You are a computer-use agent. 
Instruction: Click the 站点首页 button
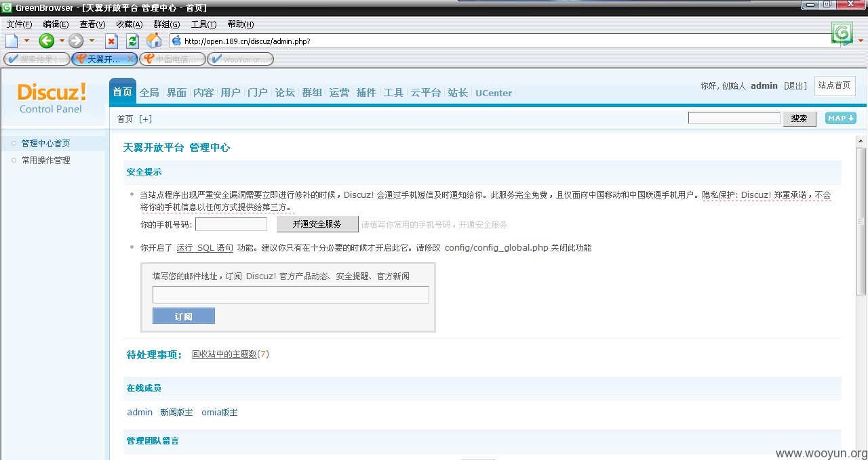point(835,85)
